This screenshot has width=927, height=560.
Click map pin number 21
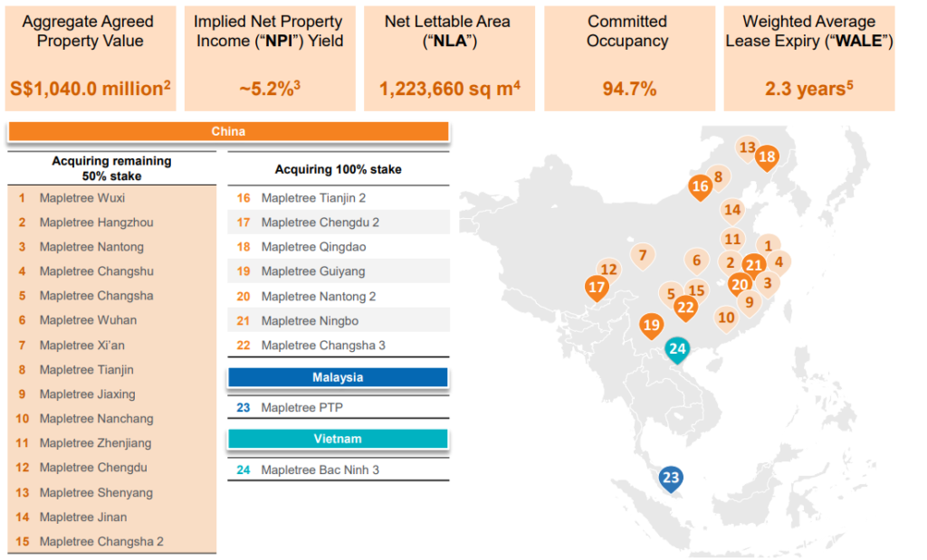pos(754,265)
